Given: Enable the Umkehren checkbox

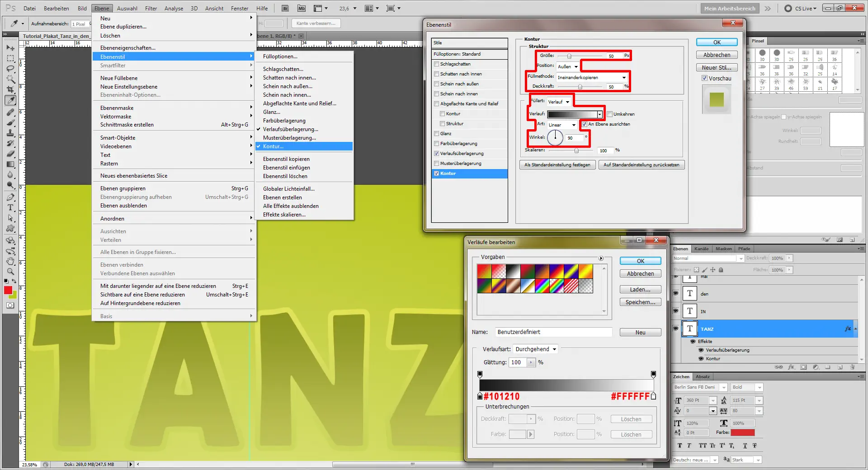Looking at the screenshot, I should tap(610, 114).
